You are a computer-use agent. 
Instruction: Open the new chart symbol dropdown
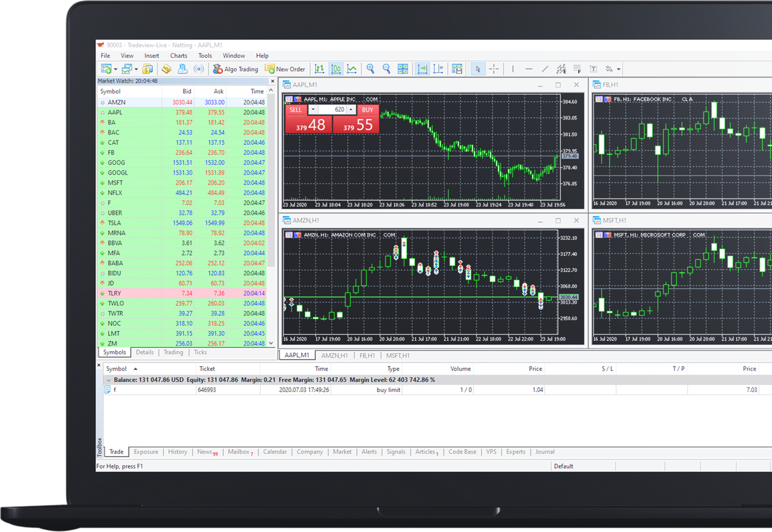click(116, 69)
